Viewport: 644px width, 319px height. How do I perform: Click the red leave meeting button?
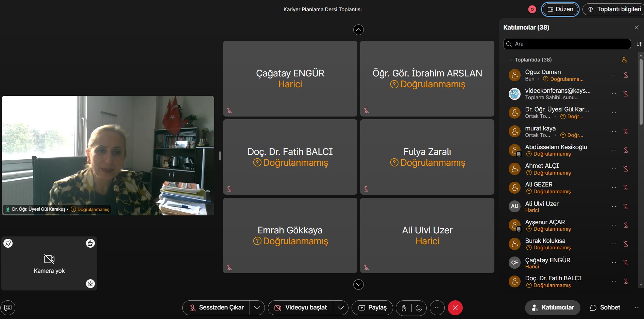tap(455, 308)
